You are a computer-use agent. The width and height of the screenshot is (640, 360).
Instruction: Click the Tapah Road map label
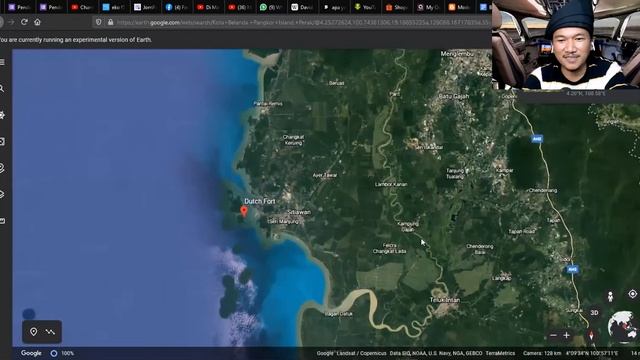522,231
